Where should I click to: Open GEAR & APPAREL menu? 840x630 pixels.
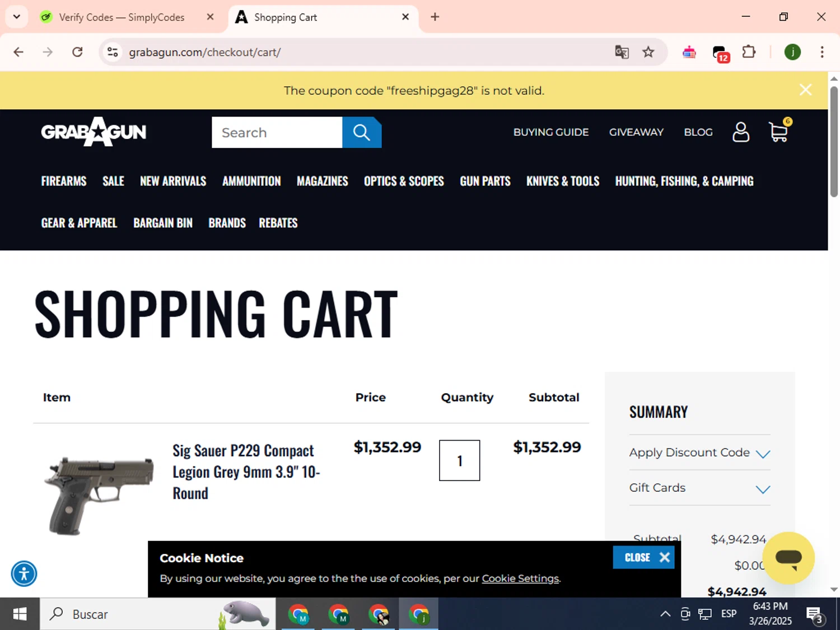[x=79, y=223]
